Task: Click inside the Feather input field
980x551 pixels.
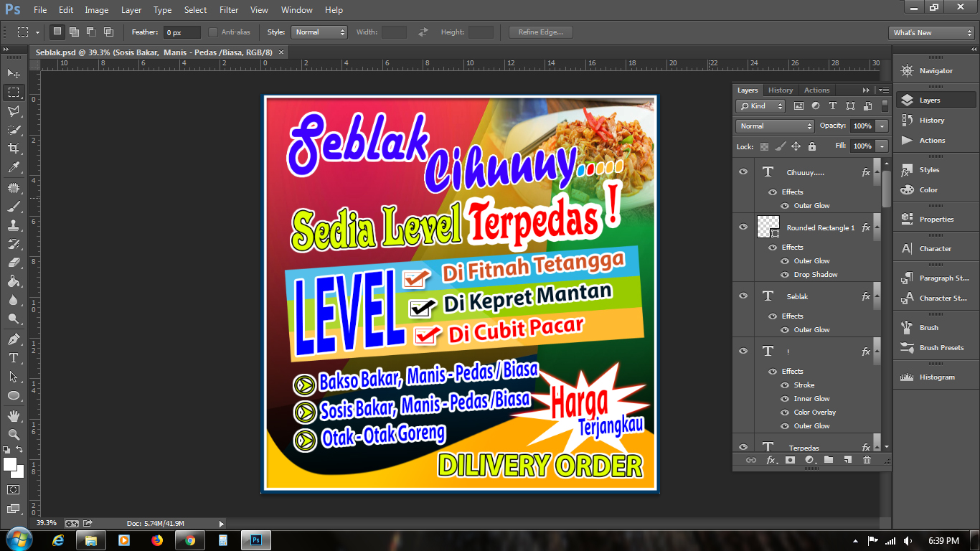Action: click(x=179, y=32)
